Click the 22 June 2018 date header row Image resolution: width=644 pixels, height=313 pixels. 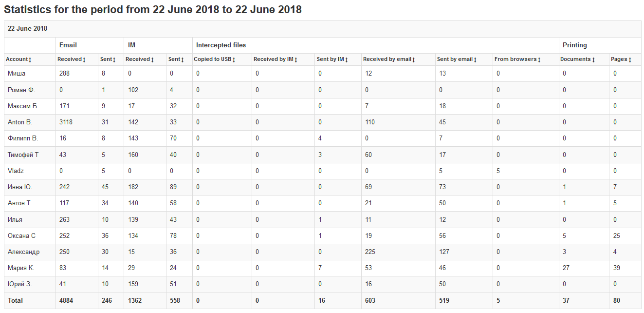27,29
